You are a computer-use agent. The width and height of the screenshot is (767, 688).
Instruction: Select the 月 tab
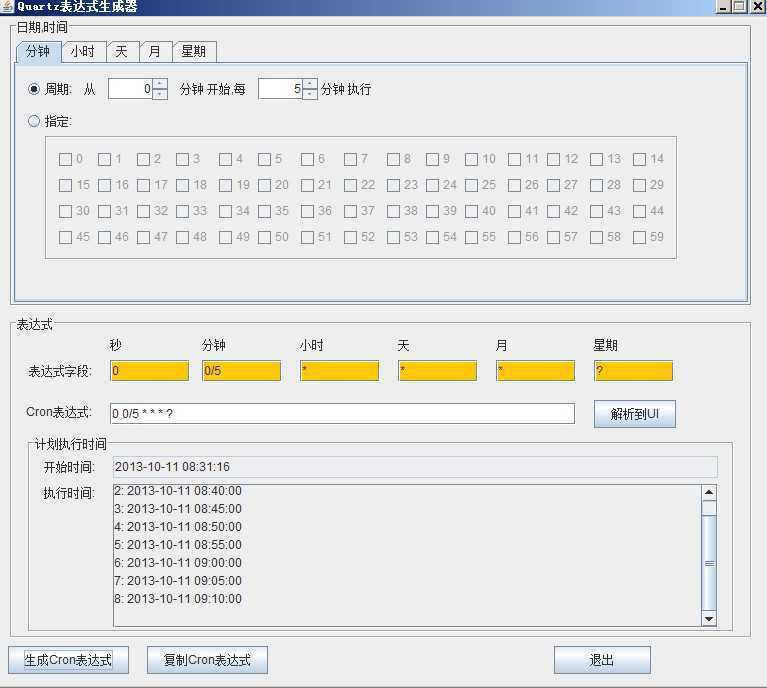click(x=156, y=51)
